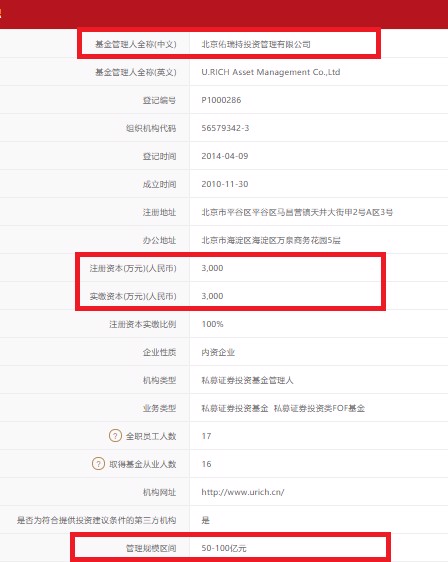Click the 实缴资本 value 3,000
The height and width of the screenshot is (562, 448).
click(x=212, y=296)
